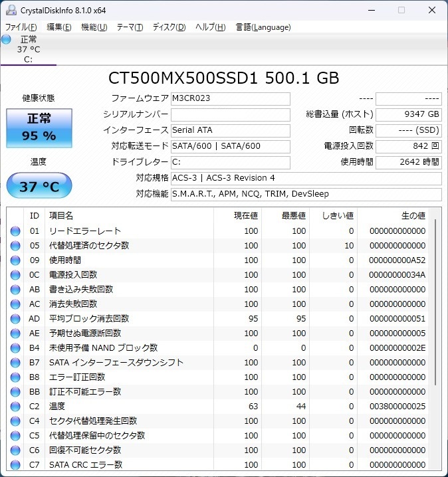Click the ドライブレター field showing C:
This screenshot has height=477, width=448.
click(x=231, y=163)
